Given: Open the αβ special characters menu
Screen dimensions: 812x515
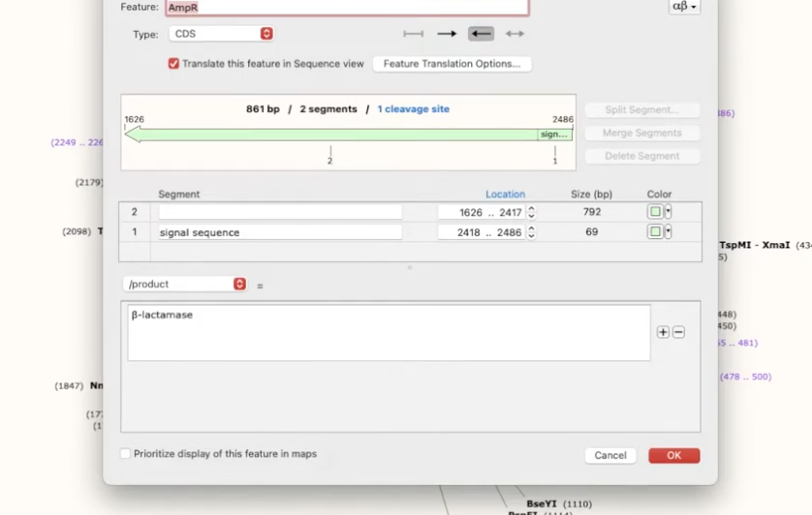Looking at the screenshot, I should click(684, 7).
